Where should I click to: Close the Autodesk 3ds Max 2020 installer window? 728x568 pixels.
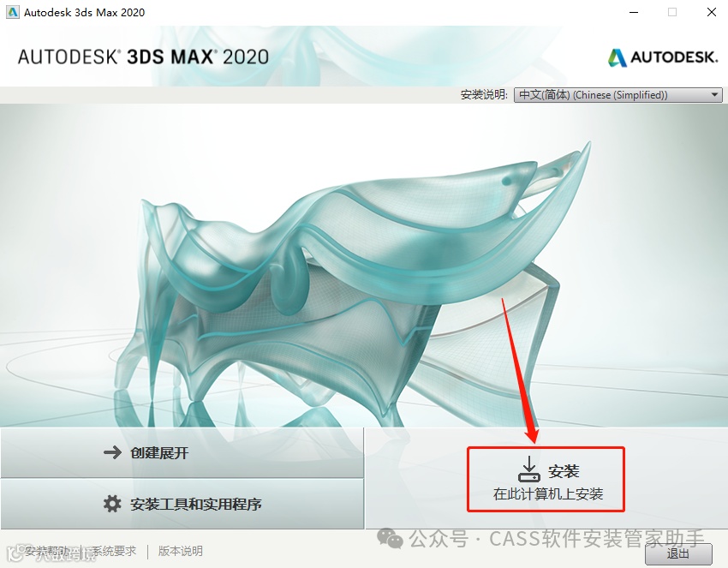pyautogui.click(x=711, y=13)
